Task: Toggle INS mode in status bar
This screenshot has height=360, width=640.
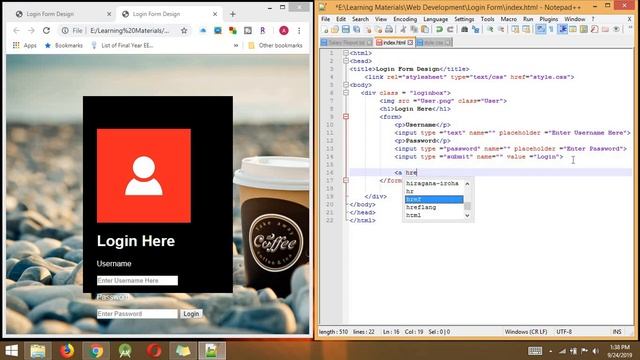Action: click(x=617, y=332)
